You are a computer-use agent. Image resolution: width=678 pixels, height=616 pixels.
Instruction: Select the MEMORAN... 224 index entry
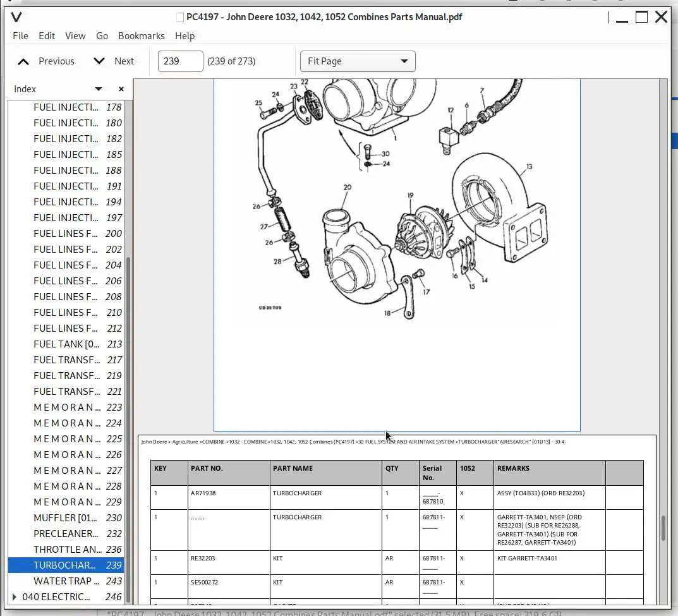tap(66, 423)
